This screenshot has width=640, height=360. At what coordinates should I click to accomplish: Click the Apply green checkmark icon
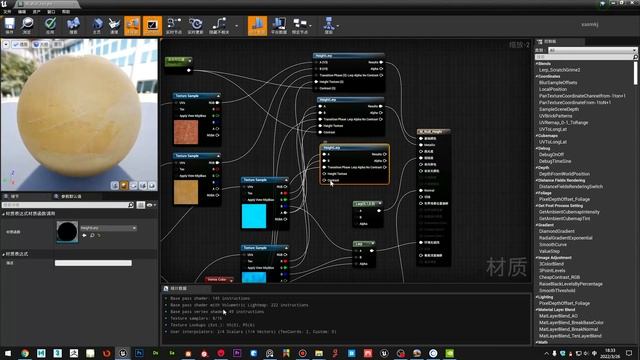[50, 25]
